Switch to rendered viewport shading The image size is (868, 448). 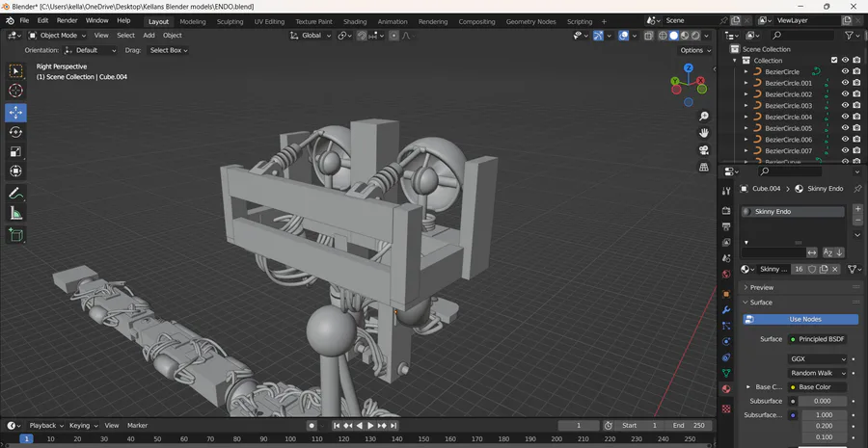tap(695, 36)
